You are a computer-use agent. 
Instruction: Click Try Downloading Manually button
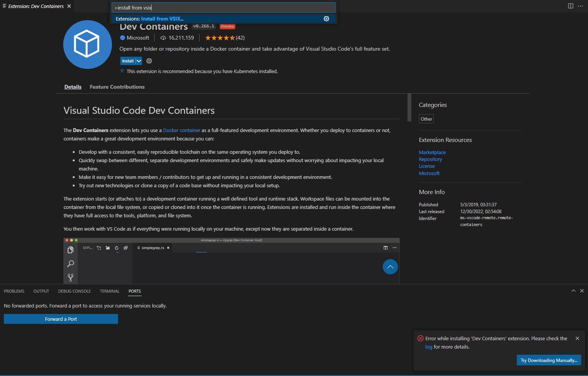coord(549,360)
